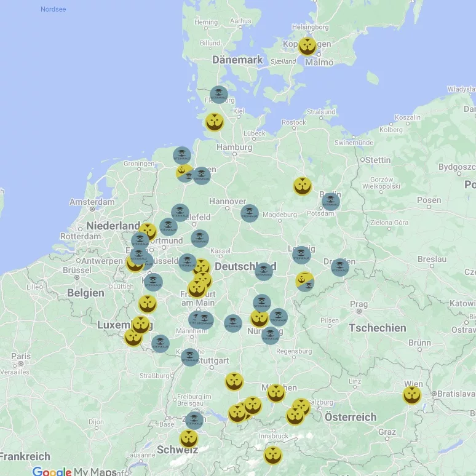Click the Magdeburg city label

tap(280, 215)
